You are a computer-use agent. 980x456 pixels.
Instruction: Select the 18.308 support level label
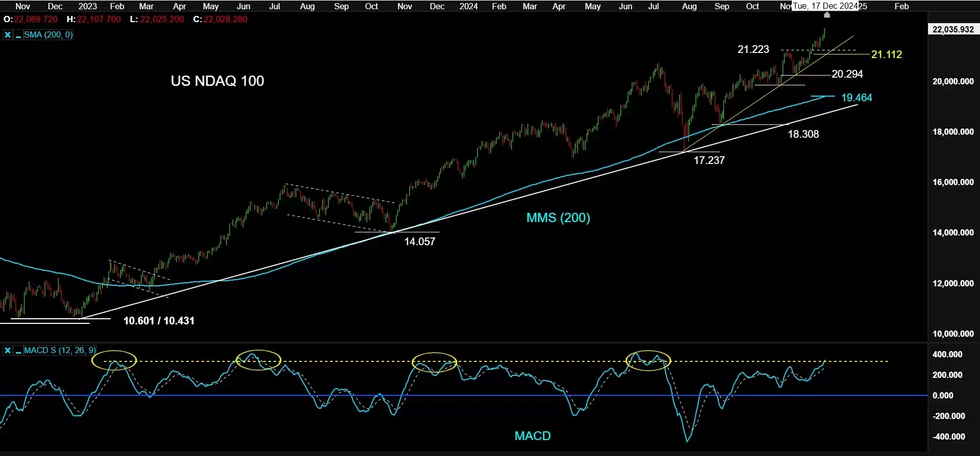(803, 134)
